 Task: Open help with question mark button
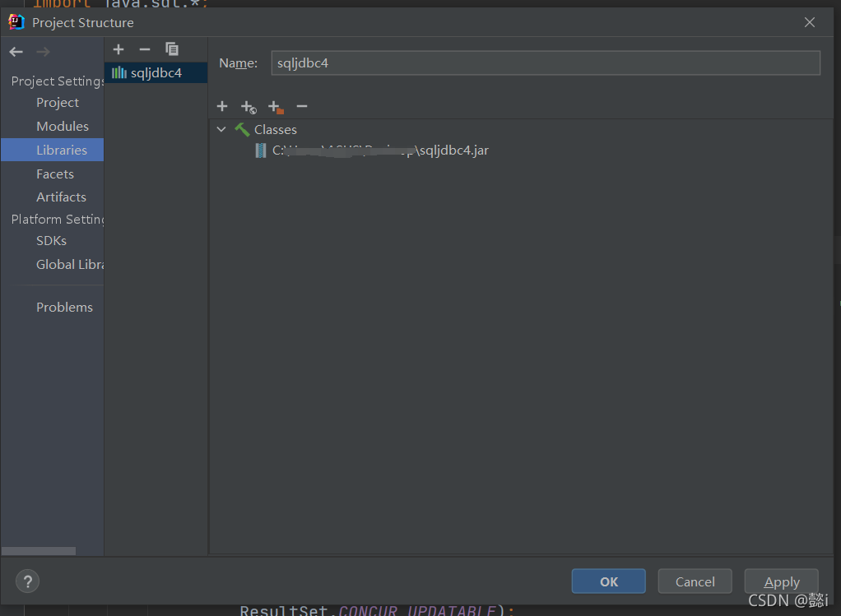(27, 581)
